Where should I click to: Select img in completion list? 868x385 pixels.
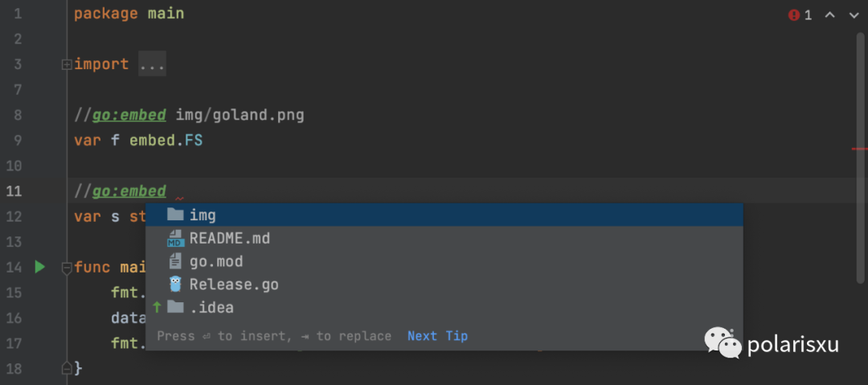(x=203, y=215)
